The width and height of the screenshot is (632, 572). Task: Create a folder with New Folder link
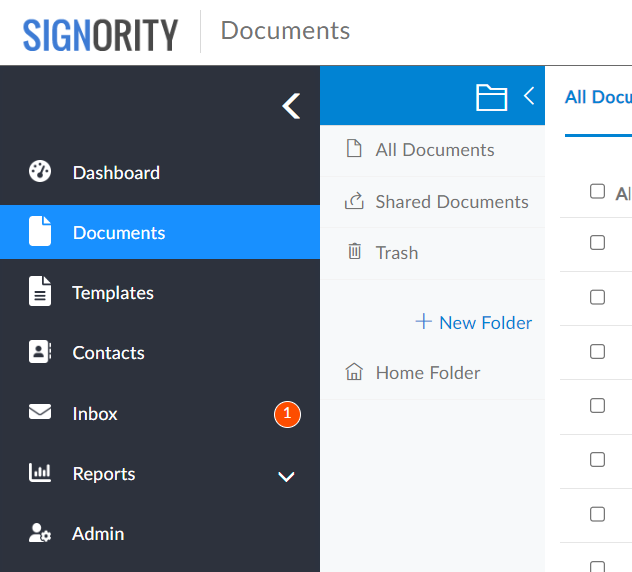[x=474, y=322]
